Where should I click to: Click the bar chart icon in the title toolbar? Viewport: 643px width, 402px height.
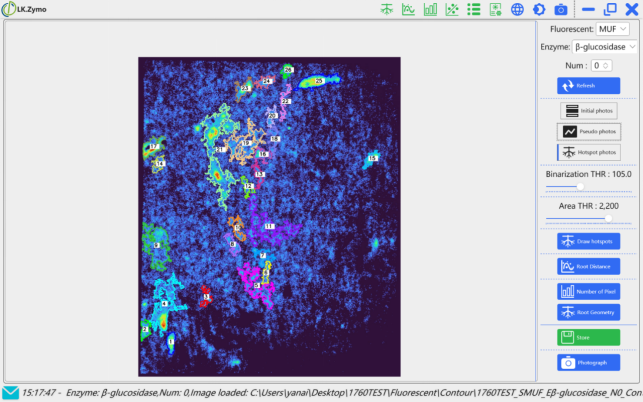[430, 10]
